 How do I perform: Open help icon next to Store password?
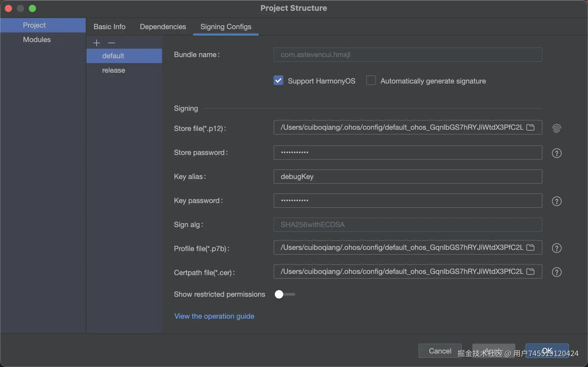click(x=556, y=153)
